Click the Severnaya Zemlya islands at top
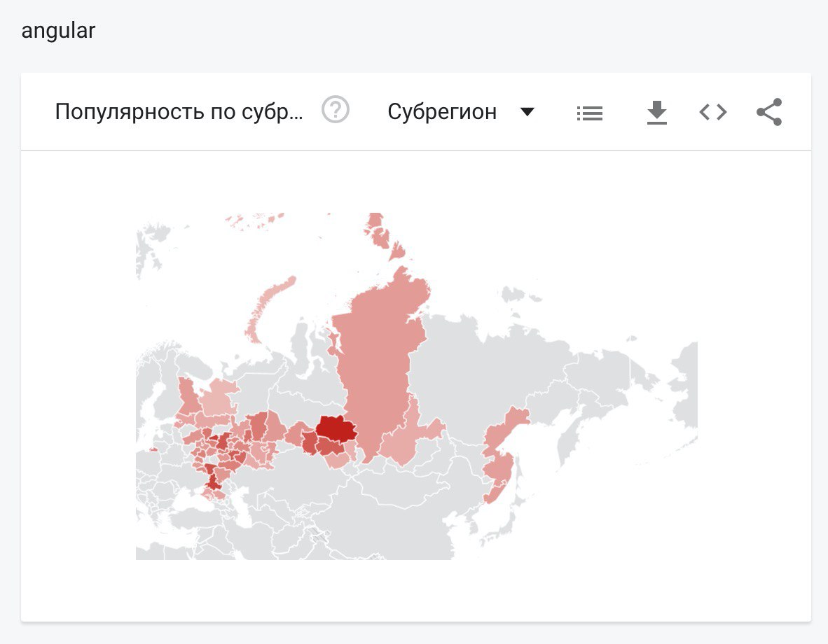The image size is (828, 644). [383, 236]
